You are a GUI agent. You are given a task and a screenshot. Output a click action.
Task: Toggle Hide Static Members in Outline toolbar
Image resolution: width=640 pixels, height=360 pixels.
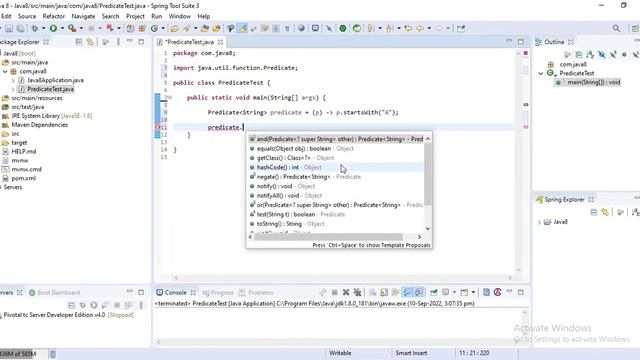pyautogui.click(x=613, y=54)
